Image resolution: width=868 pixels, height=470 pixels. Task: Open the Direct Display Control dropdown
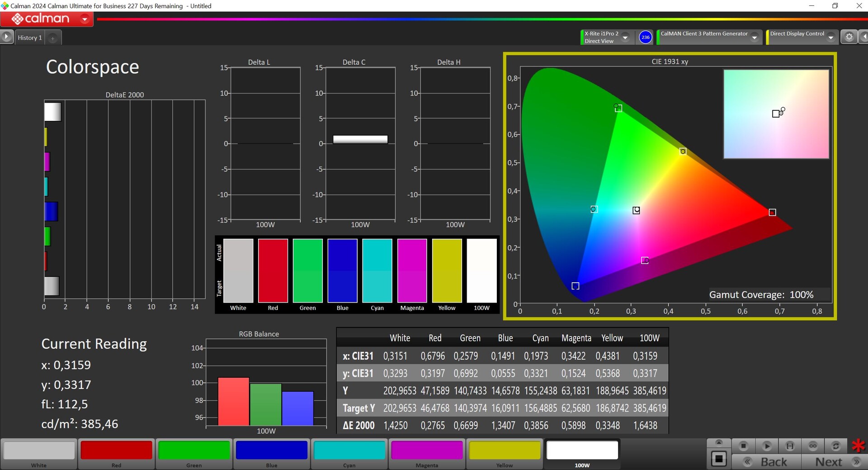[x=831, y=38]
